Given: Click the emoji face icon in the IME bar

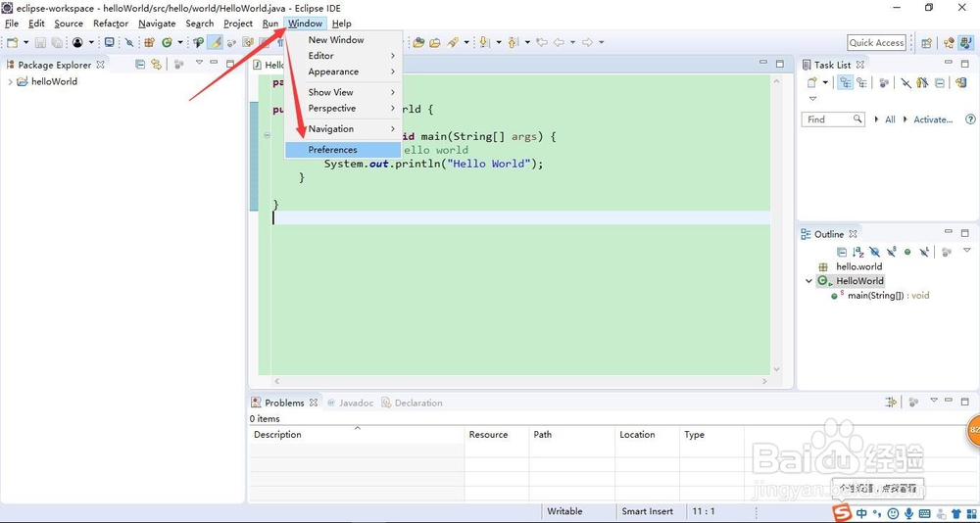Looking at the screenshot, I should pos(893,513).
